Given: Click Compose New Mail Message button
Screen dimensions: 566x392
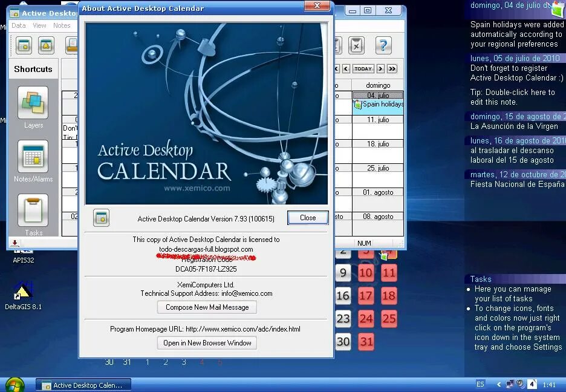Looking at the screenshot, I should 207,307.
